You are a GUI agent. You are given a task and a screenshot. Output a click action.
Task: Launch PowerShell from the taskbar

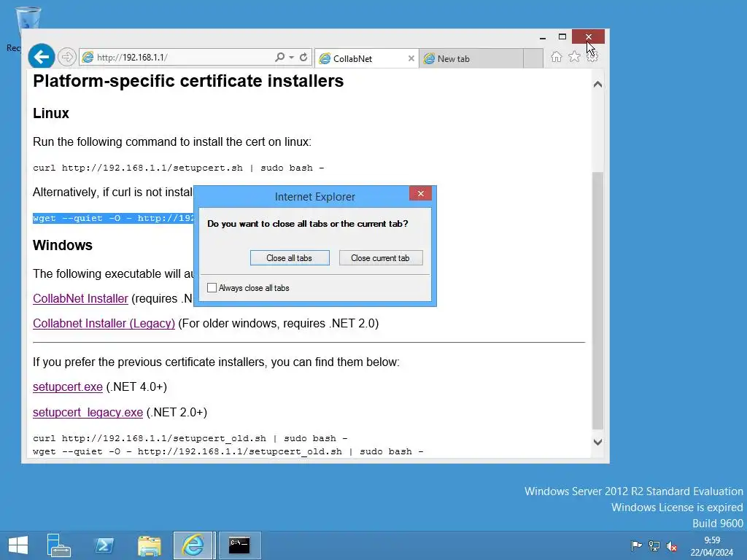[x=104, y=545]
